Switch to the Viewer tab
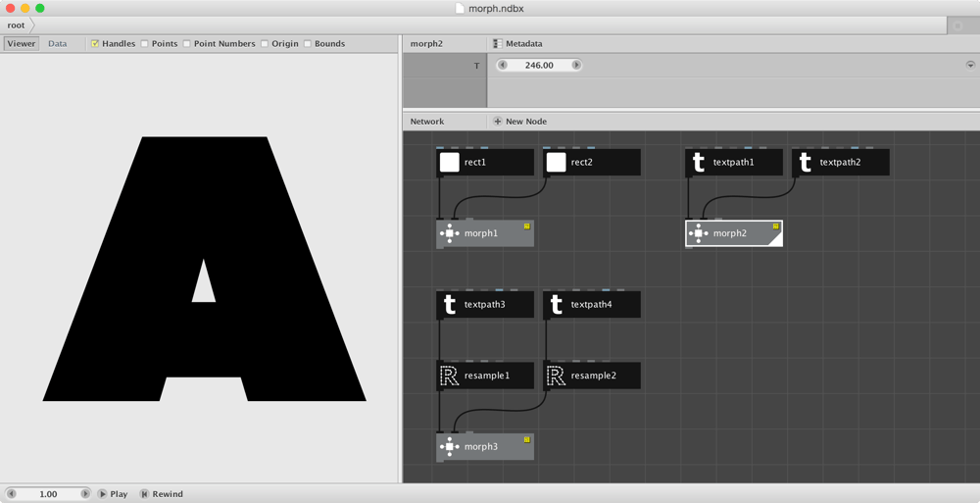980x503 pixels. (x=22, y=44)
